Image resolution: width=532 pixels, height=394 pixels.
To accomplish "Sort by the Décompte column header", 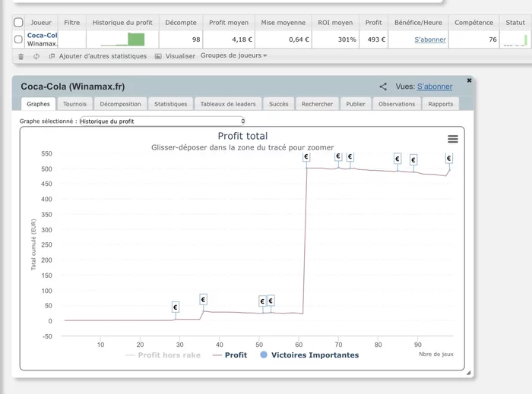I will pyautogui.click(x=181, y=23).
